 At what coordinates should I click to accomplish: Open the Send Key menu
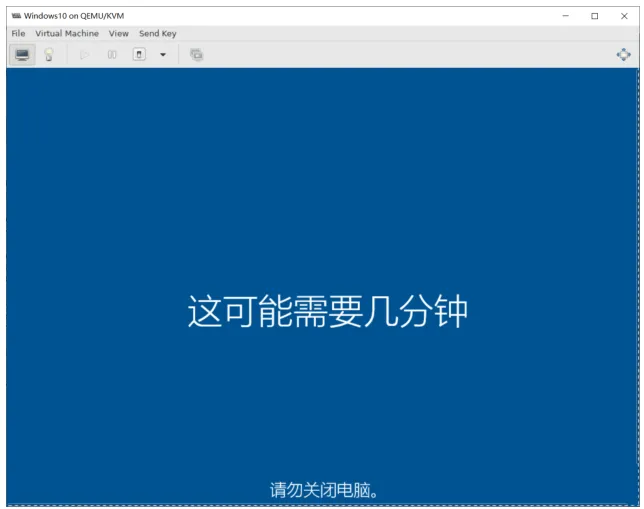(158, 33)
